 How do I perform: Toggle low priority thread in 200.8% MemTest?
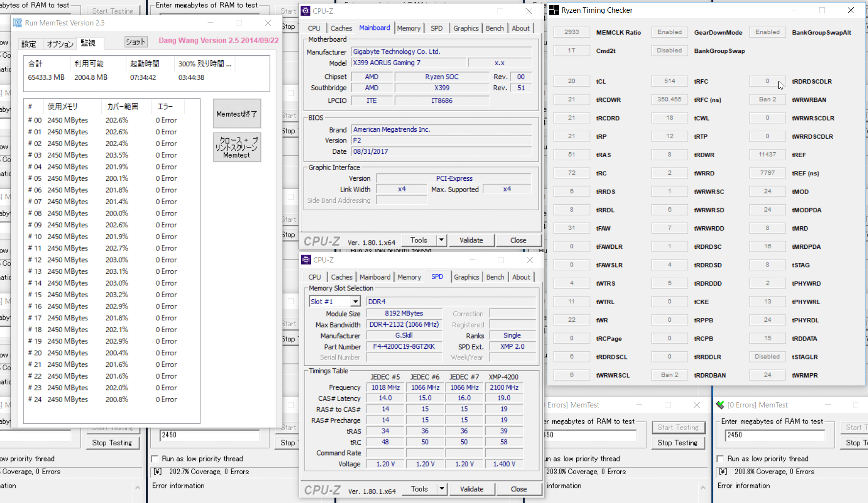pos(720,459)
